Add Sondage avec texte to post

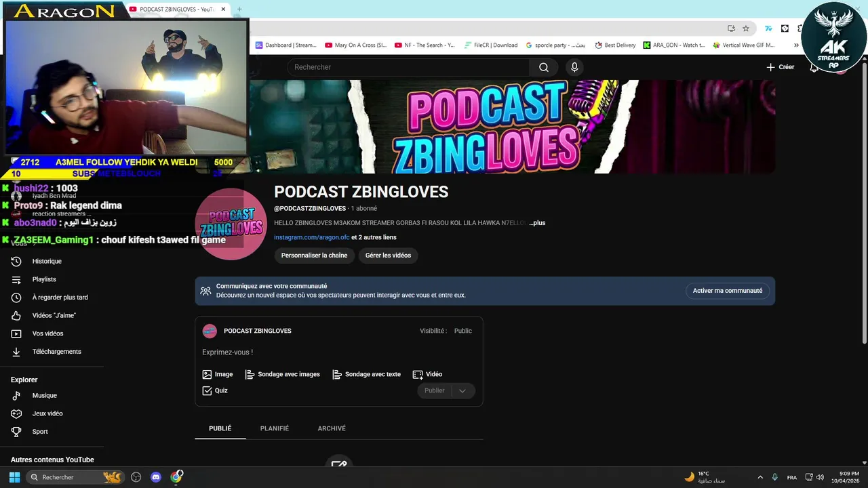367,374
